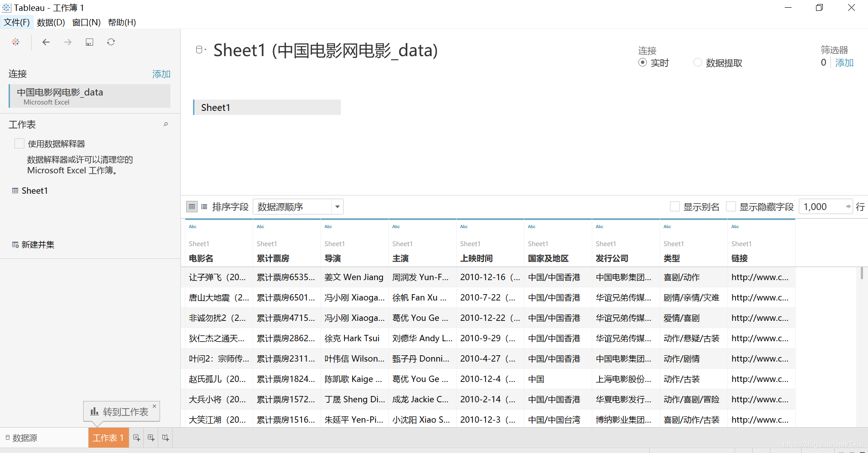Click Abc type icon above 主演 column
Screen dimensions: 868x453
coord(396,227)
